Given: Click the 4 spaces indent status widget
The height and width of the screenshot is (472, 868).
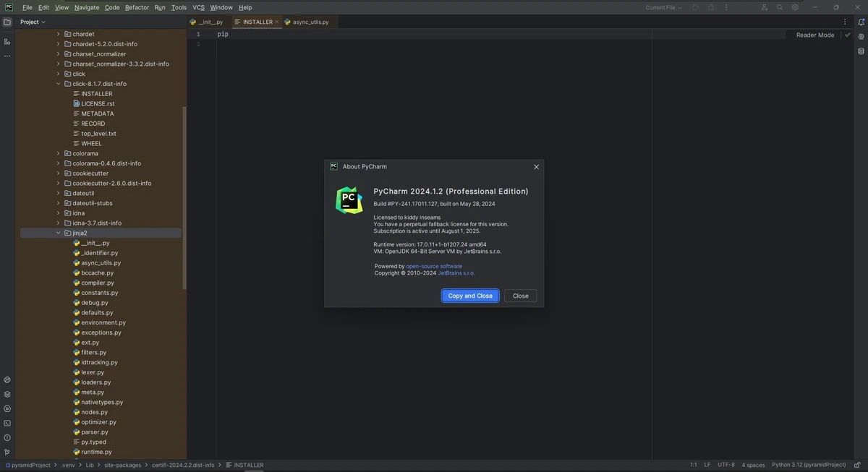Looking at the screenshot, I should pos(752,465).
